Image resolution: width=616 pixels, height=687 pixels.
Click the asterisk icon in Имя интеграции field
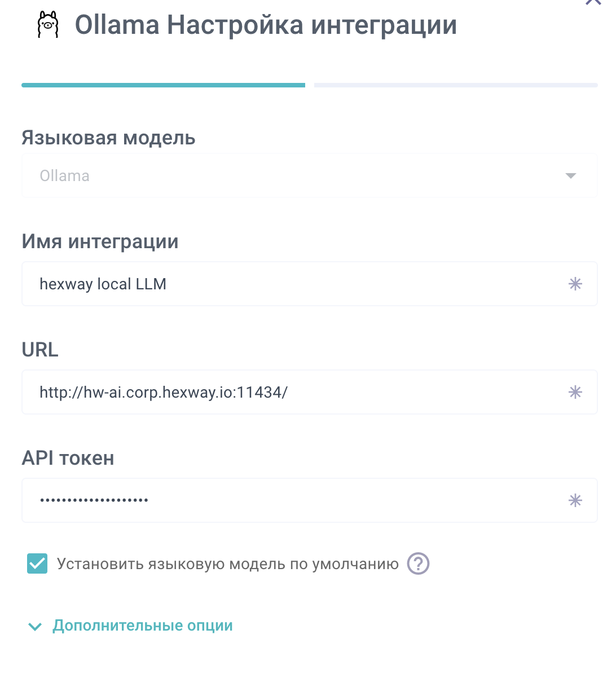(x=575, y=284)
